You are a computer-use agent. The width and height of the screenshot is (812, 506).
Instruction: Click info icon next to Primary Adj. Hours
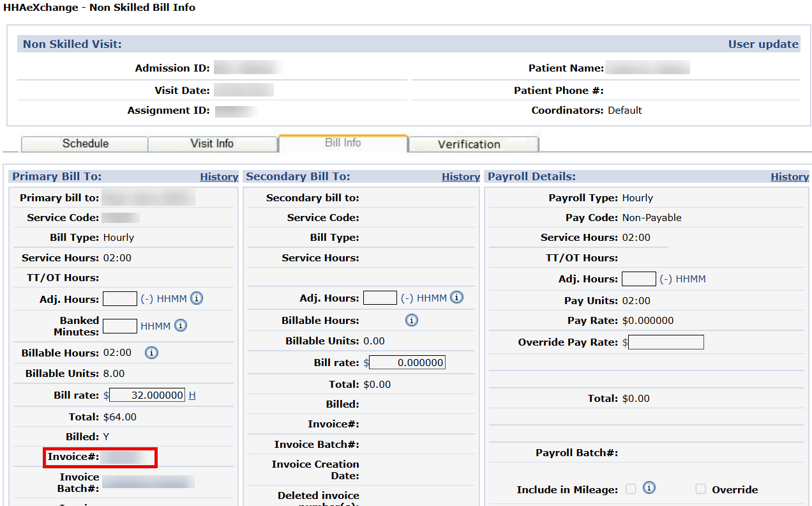(x=197, y=298)
